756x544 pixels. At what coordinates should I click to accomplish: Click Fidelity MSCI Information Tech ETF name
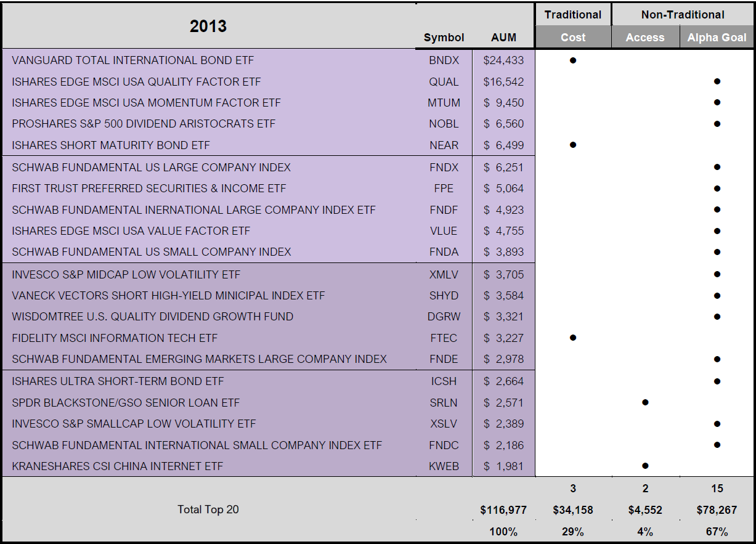click(115, 338)
